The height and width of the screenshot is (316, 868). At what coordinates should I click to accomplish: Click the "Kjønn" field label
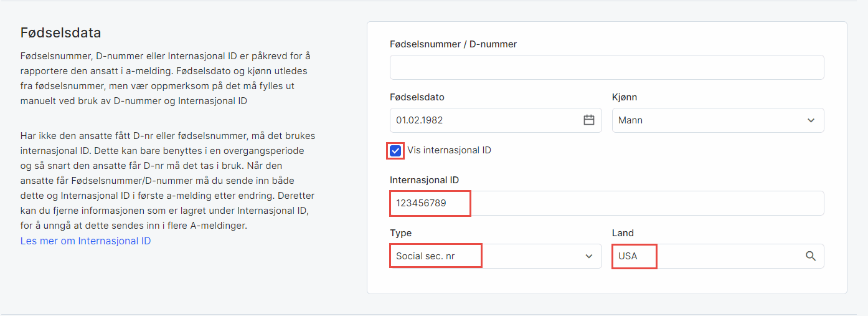click(x=625, y=97)
